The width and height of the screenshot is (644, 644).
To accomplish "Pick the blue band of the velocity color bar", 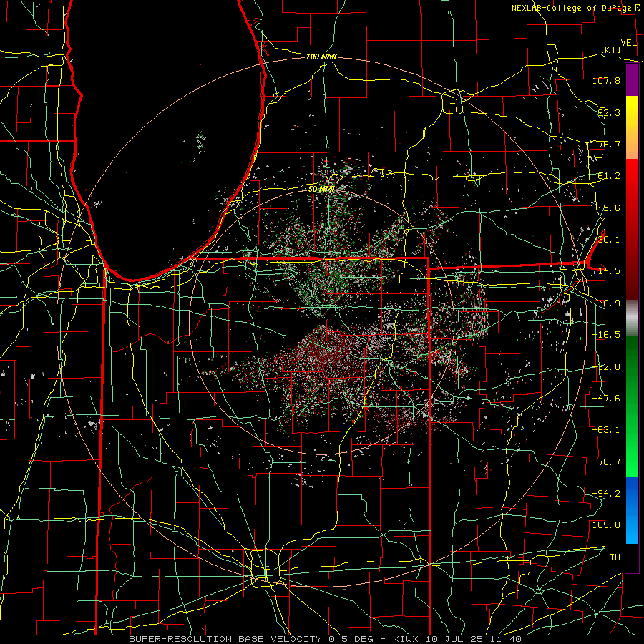I will tap(632, 510).
